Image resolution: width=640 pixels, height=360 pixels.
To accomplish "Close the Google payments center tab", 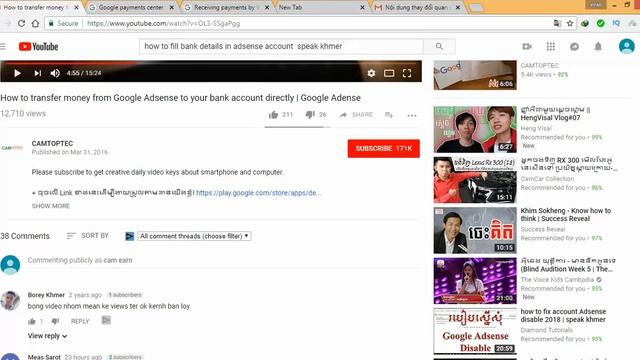I will [x=171, y=7].
